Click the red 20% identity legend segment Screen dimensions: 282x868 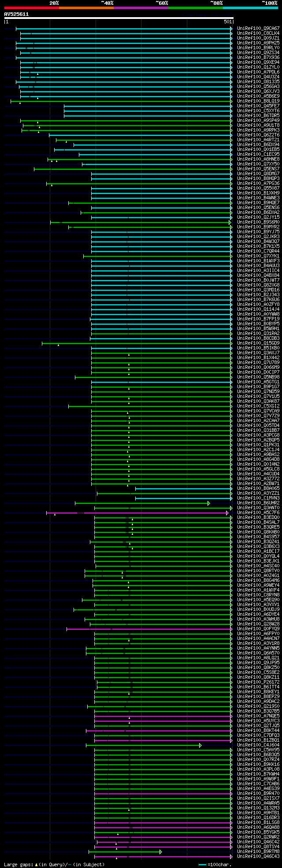(x=32, y=8)
